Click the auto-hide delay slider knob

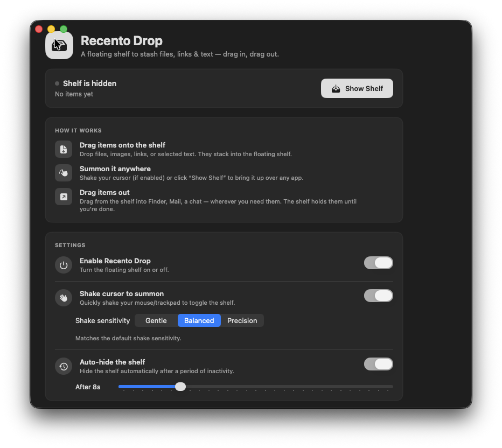point(180,387)
